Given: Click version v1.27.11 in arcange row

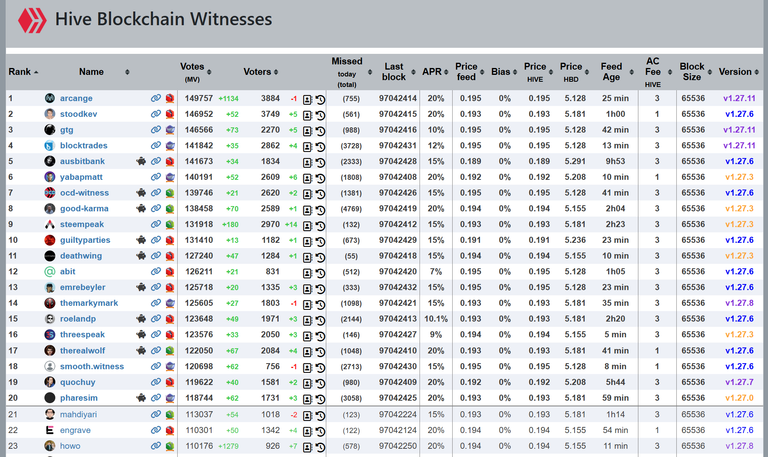Looking at the screenshot, I should coord(739,98).
